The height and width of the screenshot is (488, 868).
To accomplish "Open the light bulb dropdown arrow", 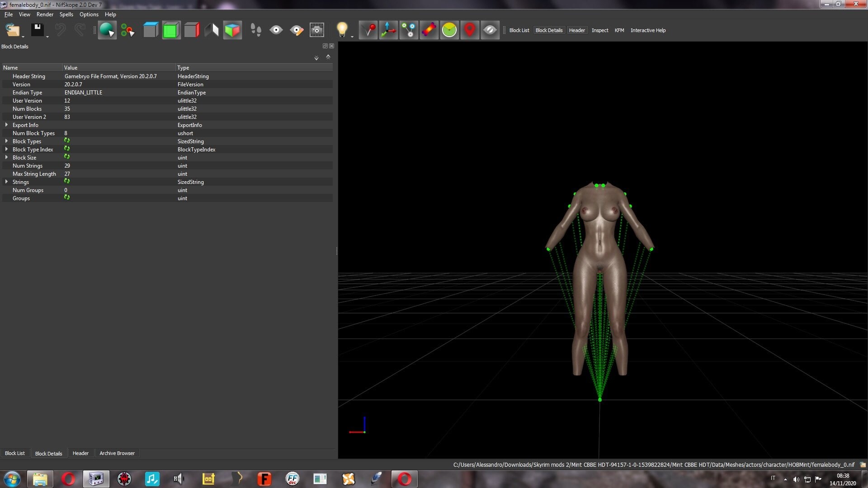I will (x=352, y=37).
